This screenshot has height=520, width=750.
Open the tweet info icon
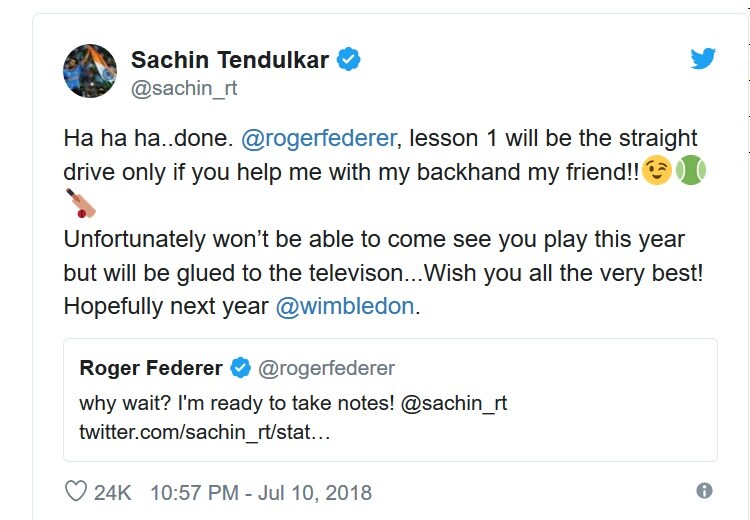704,491
